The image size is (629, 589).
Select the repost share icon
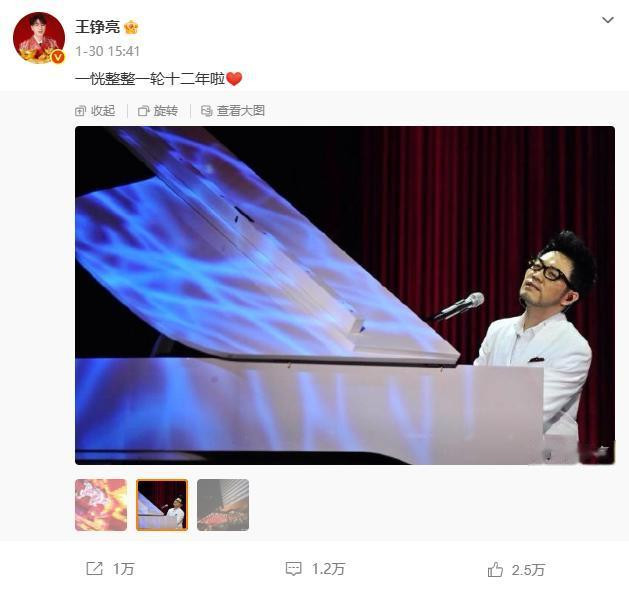point(95,569)
